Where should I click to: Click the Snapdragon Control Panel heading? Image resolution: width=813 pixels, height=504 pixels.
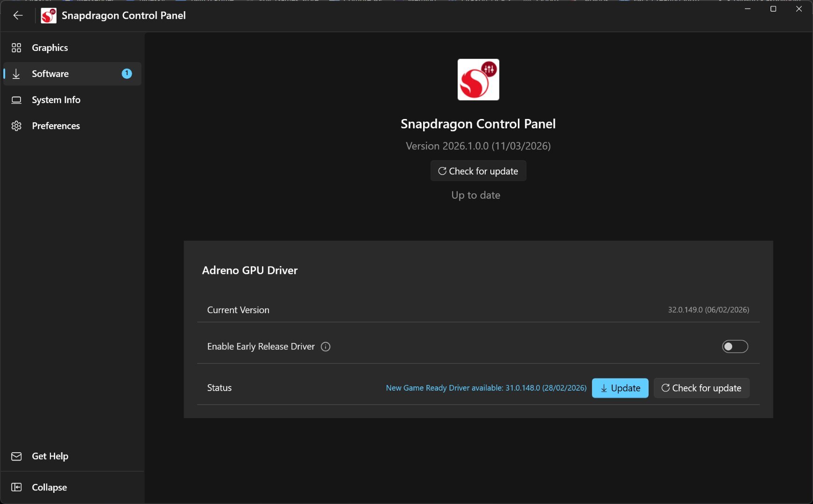click(478, 124)
